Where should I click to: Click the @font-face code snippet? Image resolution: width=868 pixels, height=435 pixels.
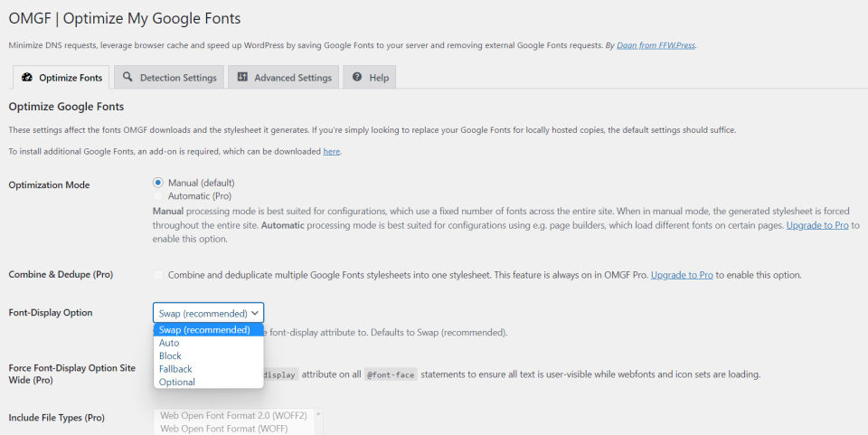[x=391, y=374]
